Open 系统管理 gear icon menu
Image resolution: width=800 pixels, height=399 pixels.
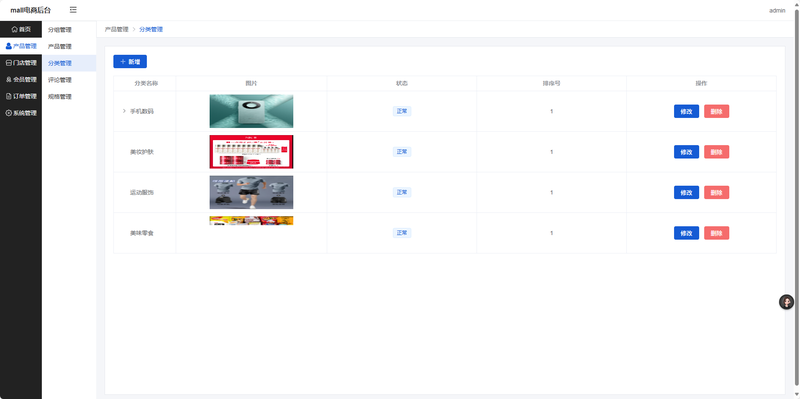(21, 113)
